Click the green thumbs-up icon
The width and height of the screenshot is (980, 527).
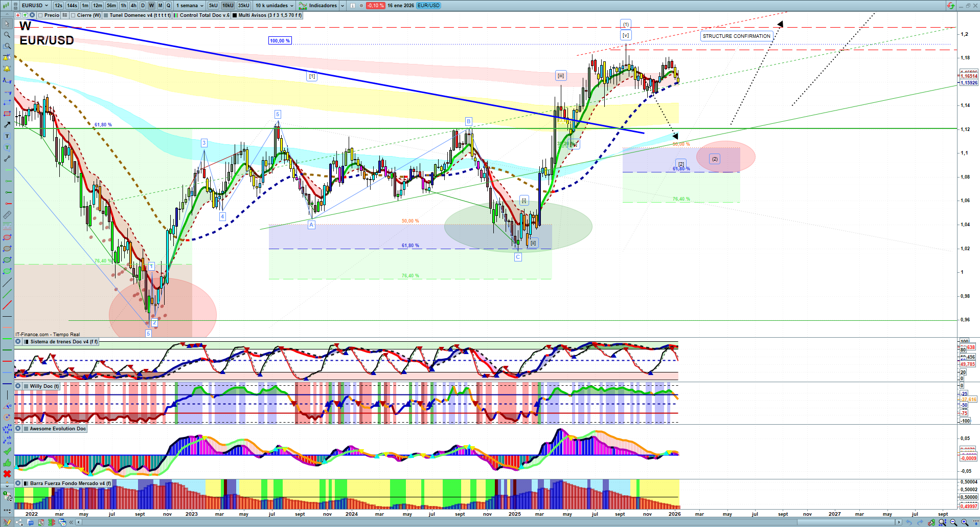[7, 463]
